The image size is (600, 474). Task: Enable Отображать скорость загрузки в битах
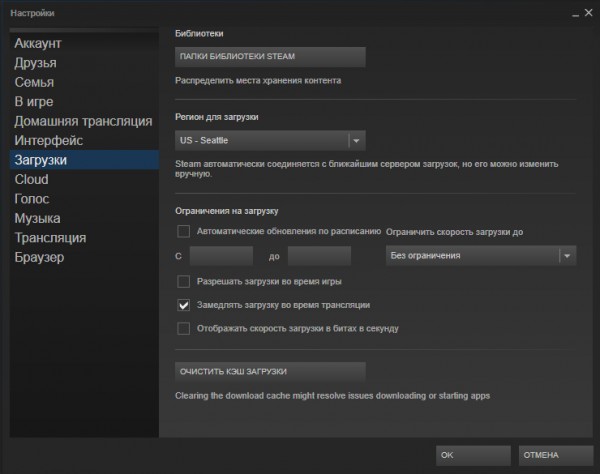point(184,328)
